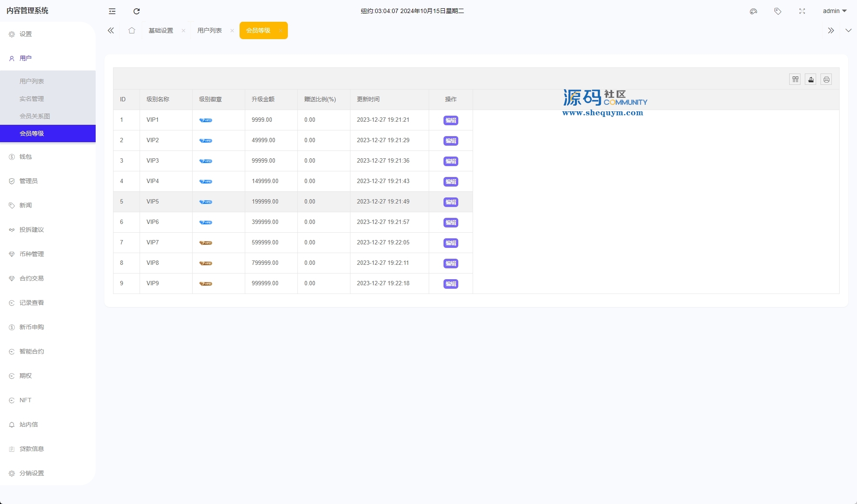This screenshot has height=504, width=857.
Task: Expand the 钱包 sidebar menu
Action: [x=26, y=157]
